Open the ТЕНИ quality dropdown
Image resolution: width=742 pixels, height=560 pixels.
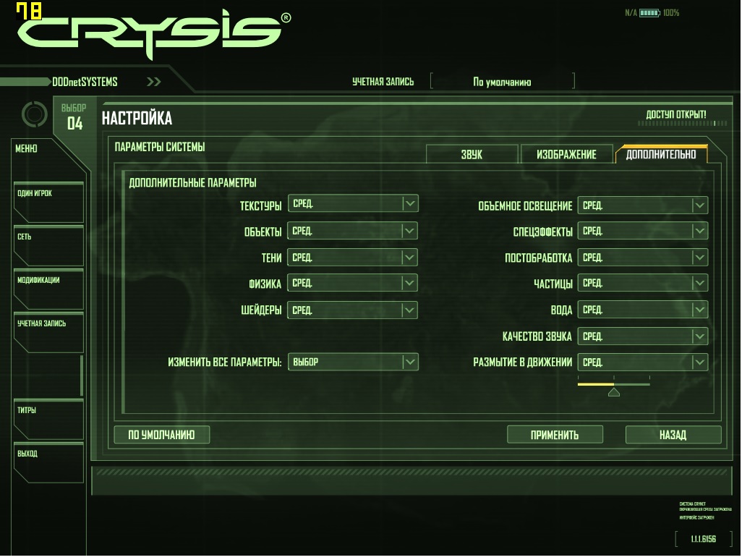(x=352, y=258)
